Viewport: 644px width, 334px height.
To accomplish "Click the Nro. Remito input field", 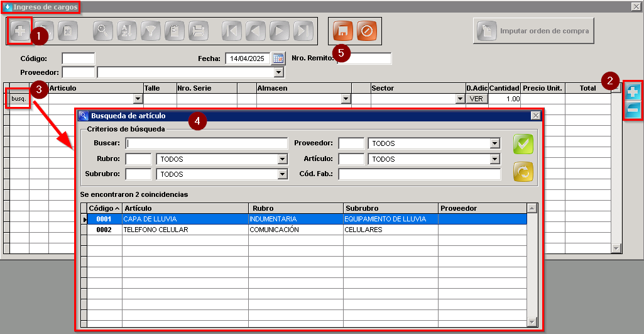I will point(364,58).
